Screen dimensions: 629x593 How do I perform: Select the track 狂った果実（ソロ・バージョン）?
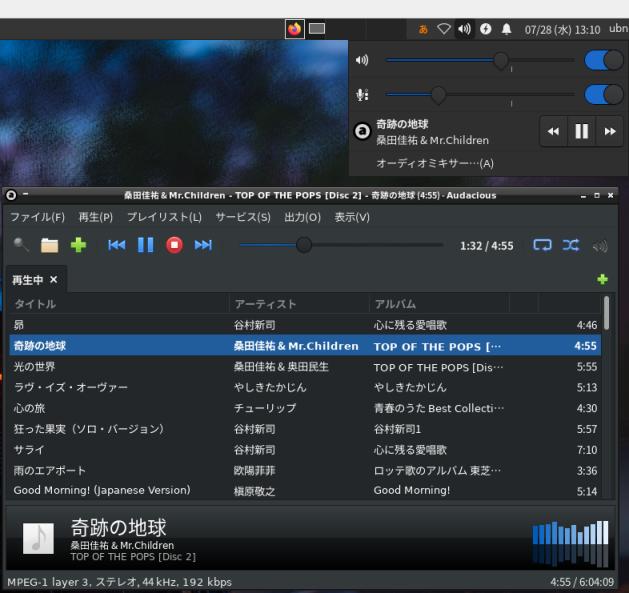[x=305, y=429]
